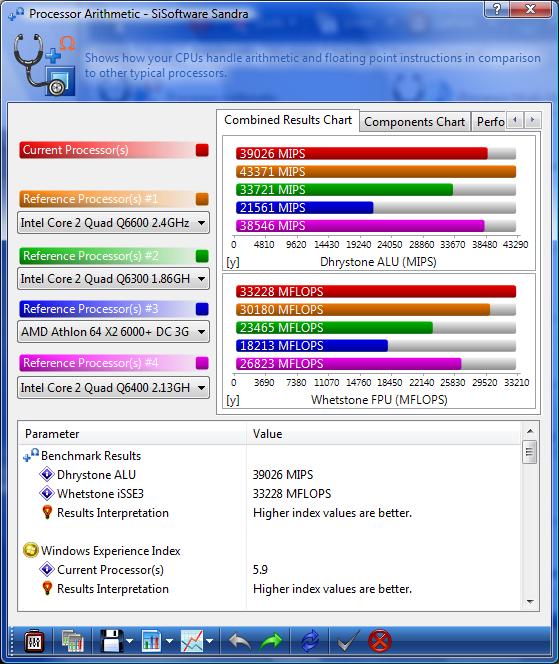
Task: Select the Benchmark Results tree header
Action: pyautogui.click(x=91, y=456)
